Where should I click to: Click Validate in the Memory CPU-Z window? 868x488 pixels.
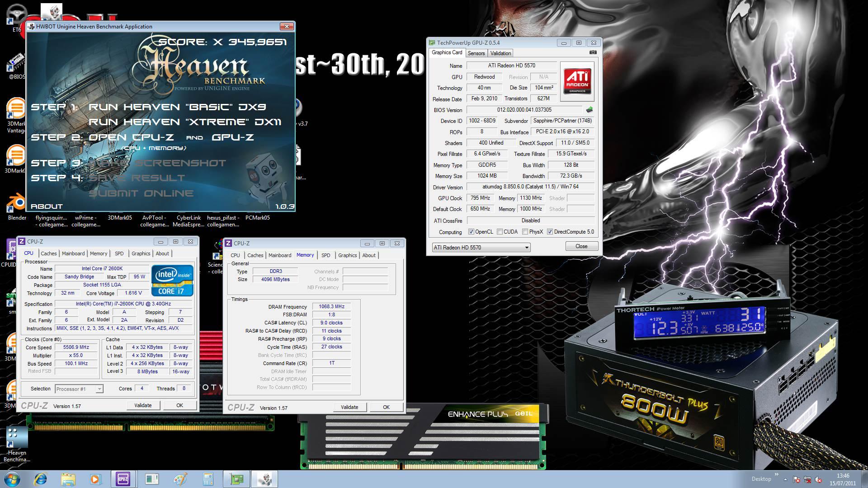349,407
